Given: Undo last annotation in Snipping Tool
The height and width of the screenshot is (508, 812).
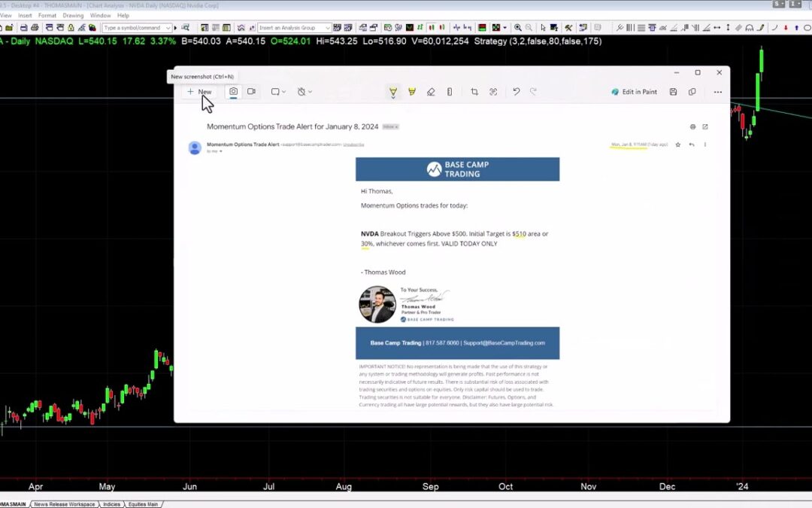Looking at the screenshot, I should click(517, 92).
